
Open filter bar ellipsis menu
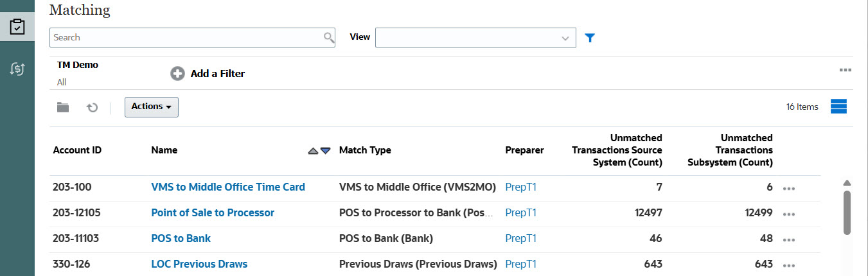coord(845,70)
